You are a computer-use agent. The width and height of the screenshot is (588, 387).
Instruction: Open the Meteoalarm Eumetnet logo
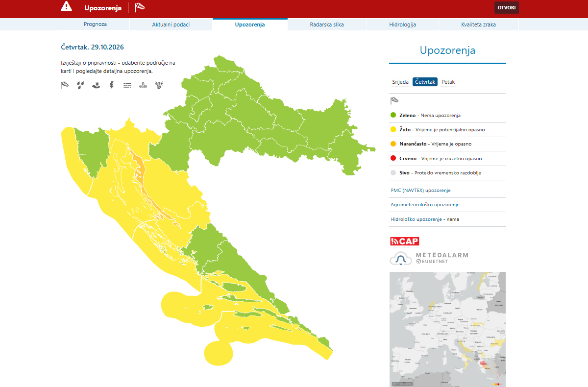[x=429, y=258]
